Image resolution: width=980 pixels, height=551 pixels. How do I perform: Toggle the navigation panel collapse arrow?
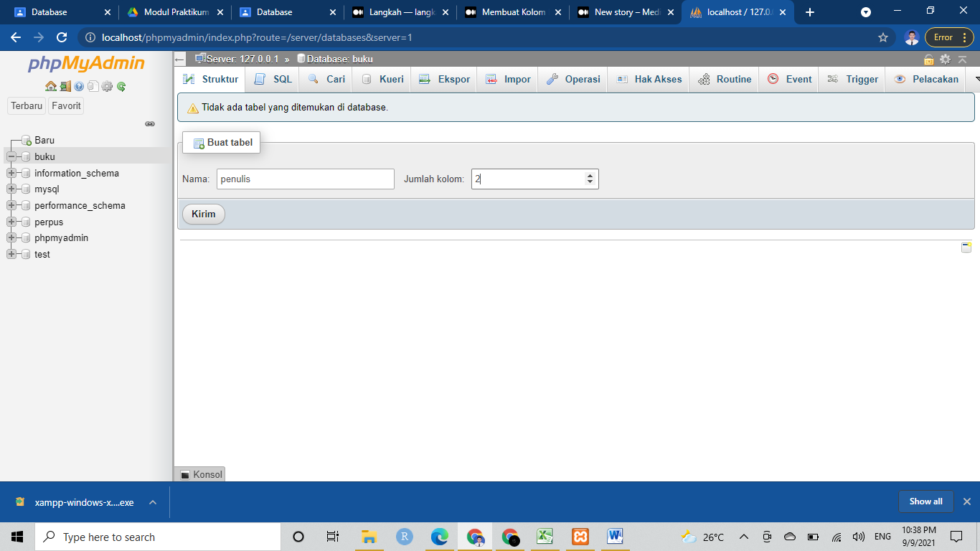coord(180,60)
